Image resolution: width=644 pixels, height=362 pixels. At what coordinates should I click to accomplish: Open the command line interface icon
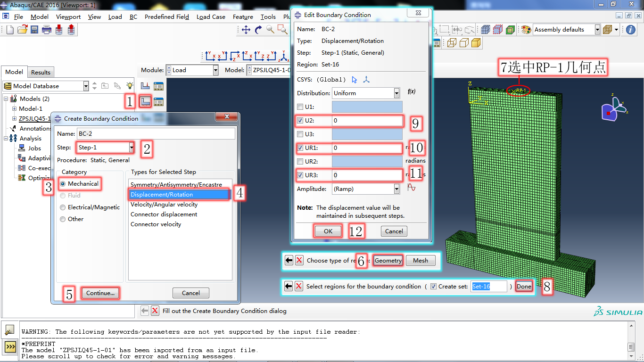10,347
